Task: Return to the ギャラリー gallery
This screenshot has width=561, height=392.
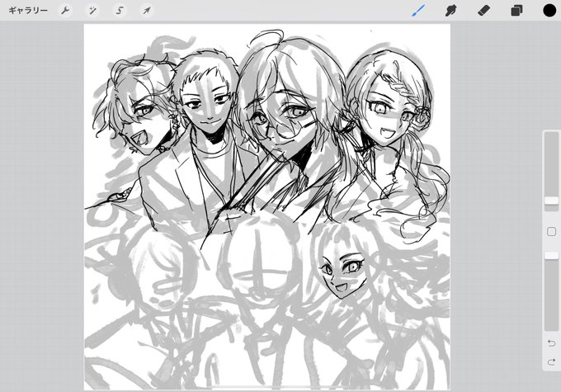Action: [x=28, y=11]
